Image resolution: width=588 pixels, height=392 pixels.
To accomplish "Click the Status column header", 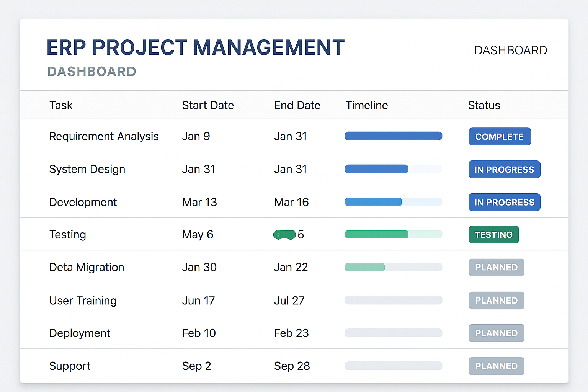I will click(x=484, y=105).
